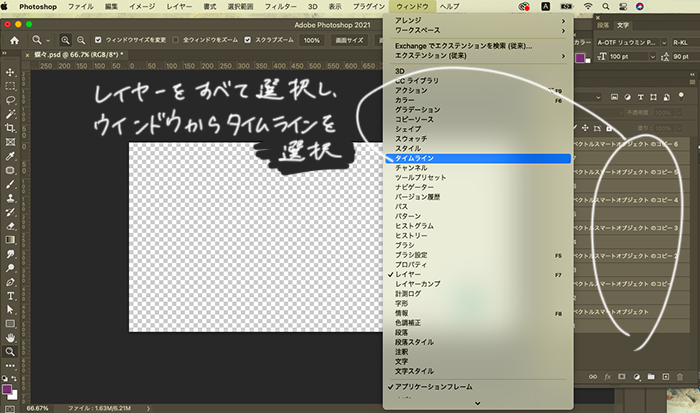
Task: Select the Frame tool
Action: pyautogui.click(x=10, y=142)
